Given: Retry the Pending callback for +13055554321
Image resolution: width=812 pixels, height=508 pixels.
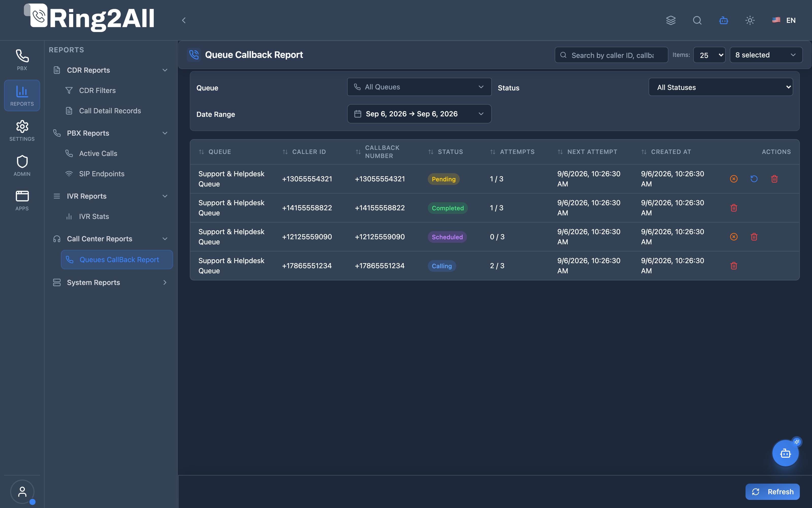Looking at the screenshot, I should coord(754,179).
